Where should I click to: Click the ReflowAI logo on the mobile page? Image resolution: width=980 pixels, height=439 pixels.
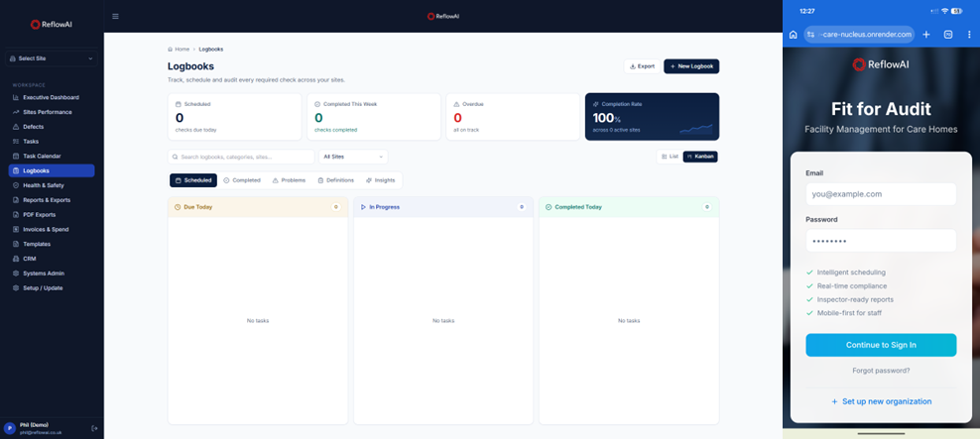(x=881, y=63)
